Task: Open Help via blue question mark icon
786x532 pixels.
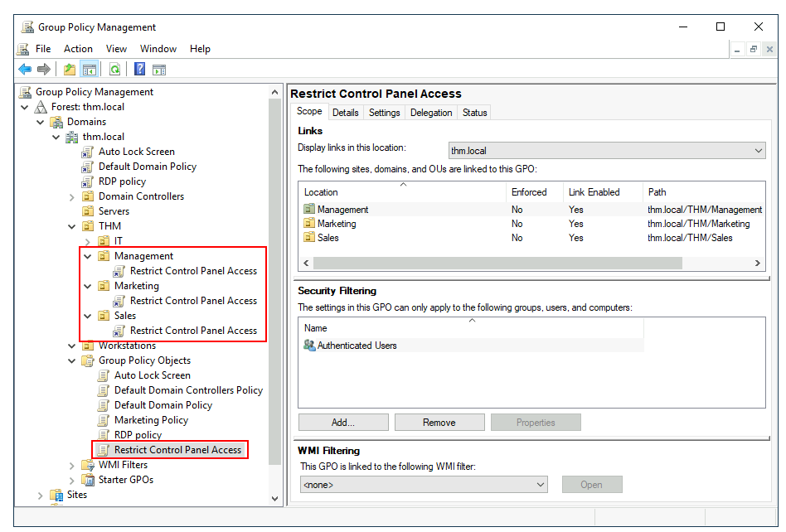Action: [x=139, y=70]
